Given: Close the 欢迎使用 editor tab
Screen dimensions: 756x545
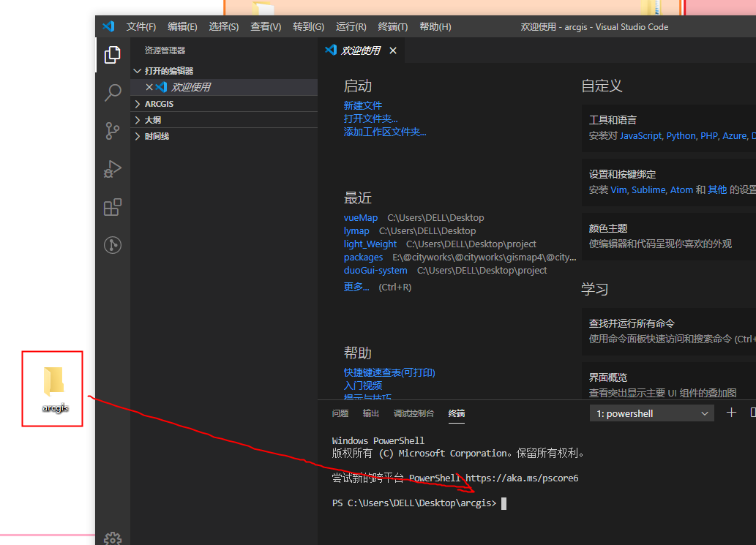Looking at the screenshot, I should click(x=393, y=50).
